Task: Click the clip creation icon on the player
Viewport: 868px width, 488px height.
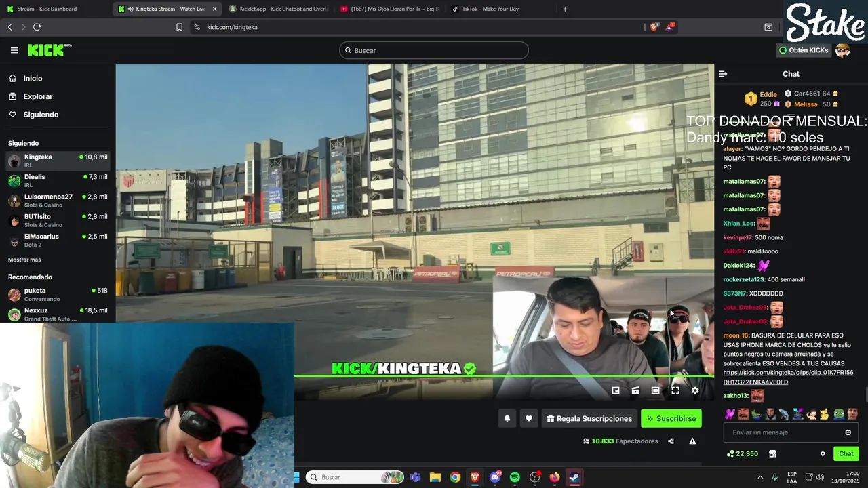Action: 635,390
